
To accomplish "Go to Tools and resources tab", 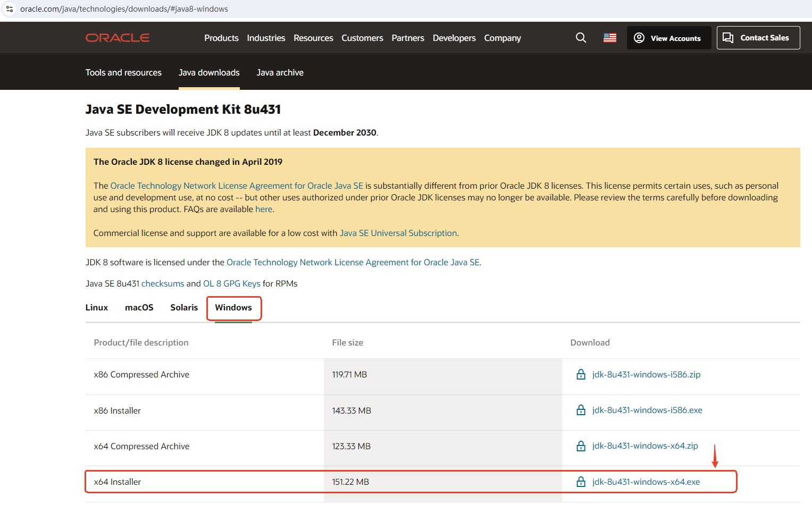I will pos(123,72).
